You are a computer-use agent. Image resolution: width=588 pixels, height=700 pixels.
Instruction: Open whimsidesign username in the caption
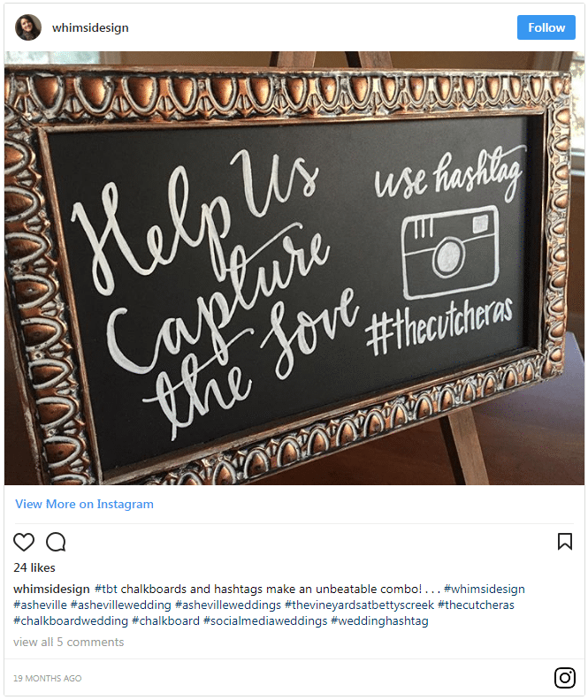[51, 589]
